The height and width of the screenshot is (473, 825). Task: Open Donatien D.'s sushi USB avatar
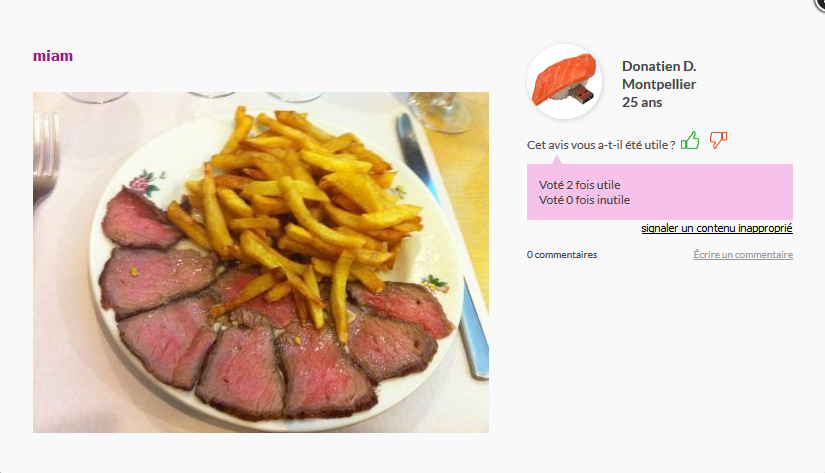(x=565, y=82)
